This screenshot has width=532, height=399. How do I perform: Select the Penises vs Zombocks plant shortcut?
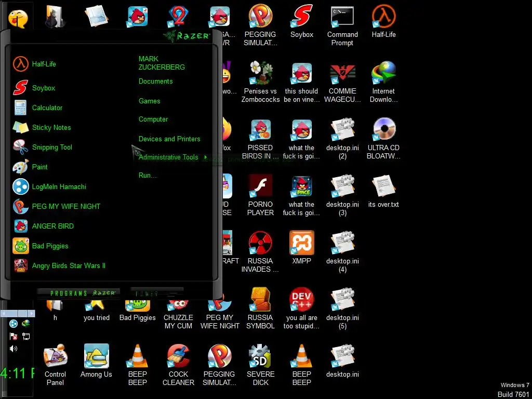click(260, 82)
